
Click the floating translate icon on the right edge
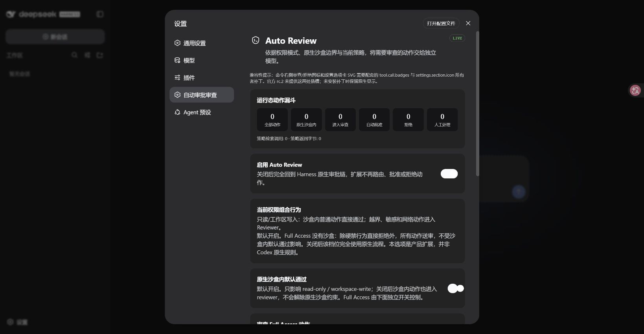click(x=635, y=90)
